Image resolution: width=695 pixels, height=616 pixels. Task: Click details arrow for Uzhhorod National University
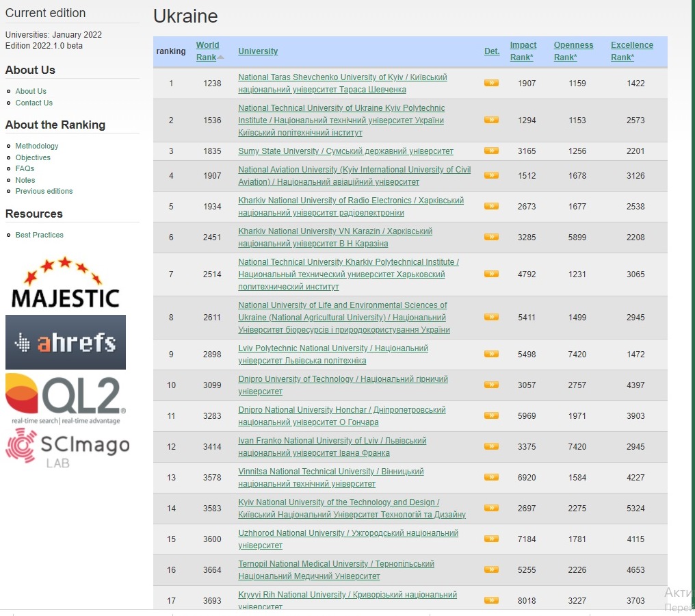pyautogui.click(x=491, y=539)
